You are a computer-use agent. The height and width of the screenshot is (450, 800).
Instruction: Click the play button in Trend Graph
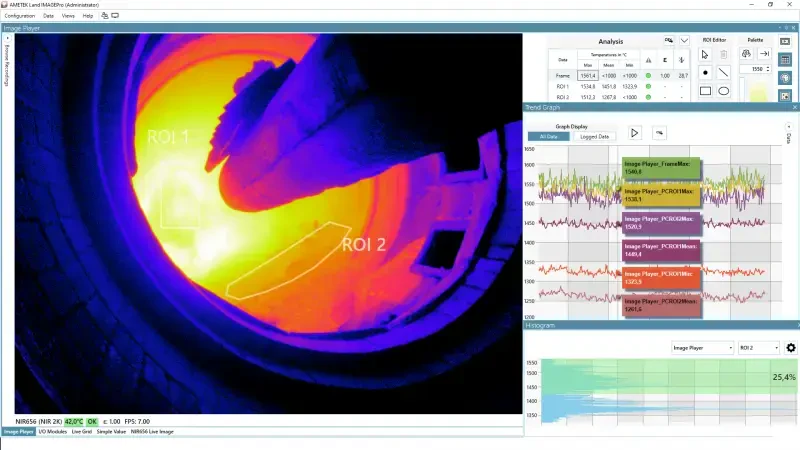click(634, 132)
